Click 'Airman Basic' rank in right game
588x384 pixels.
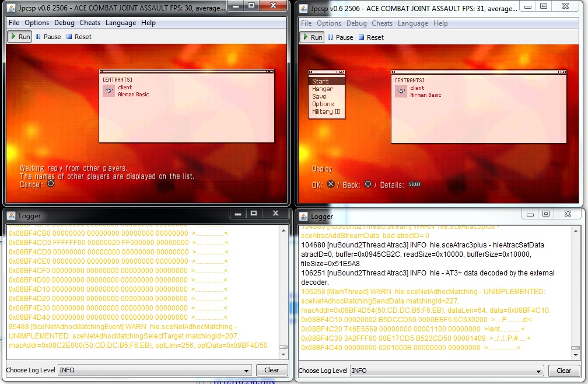426,95
